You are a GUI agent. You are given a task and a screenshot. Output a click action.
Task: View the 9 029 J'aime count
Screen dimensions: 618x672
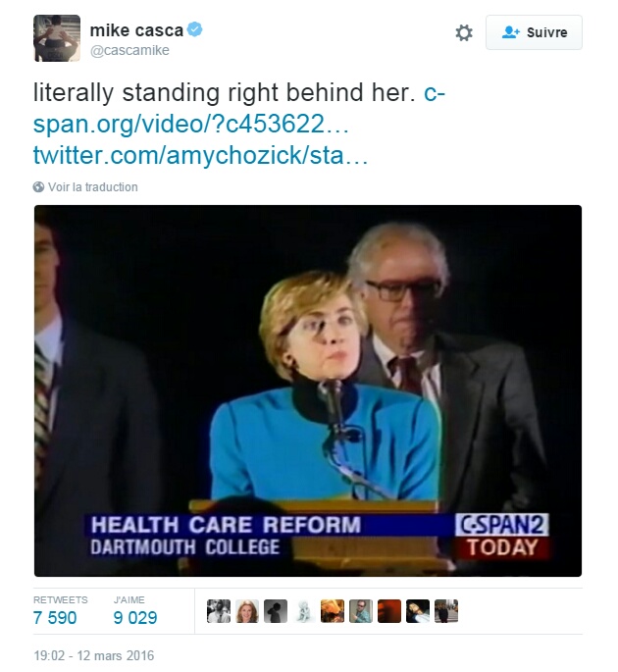(x=135, y=618)
